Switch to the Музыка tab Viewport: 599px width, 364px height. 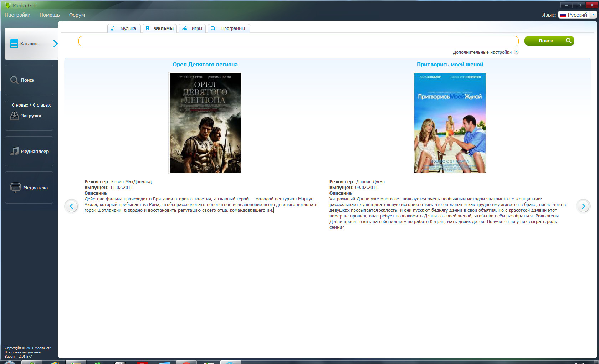[x=124, y=28]
